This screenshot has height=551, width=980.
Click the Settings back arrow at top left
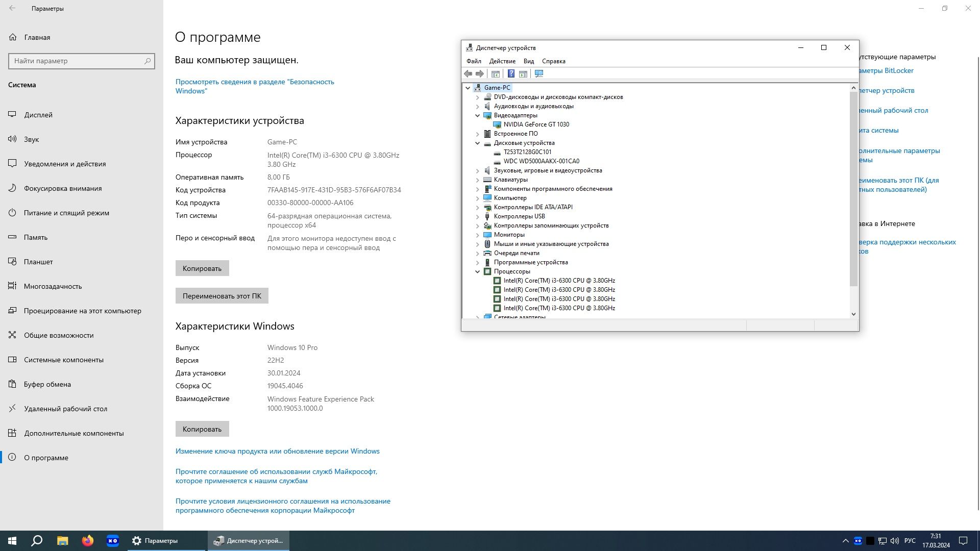(12, 8)
